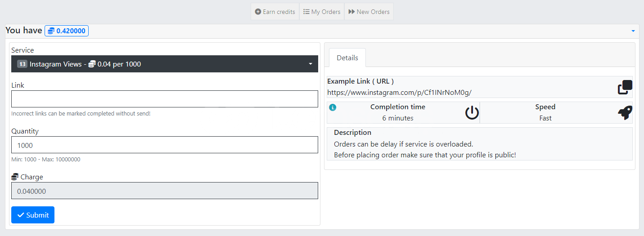The width and height of the screenshot is (644, 236).
Task: Click the coins icon next to Charge label
Action: (15, 177)
